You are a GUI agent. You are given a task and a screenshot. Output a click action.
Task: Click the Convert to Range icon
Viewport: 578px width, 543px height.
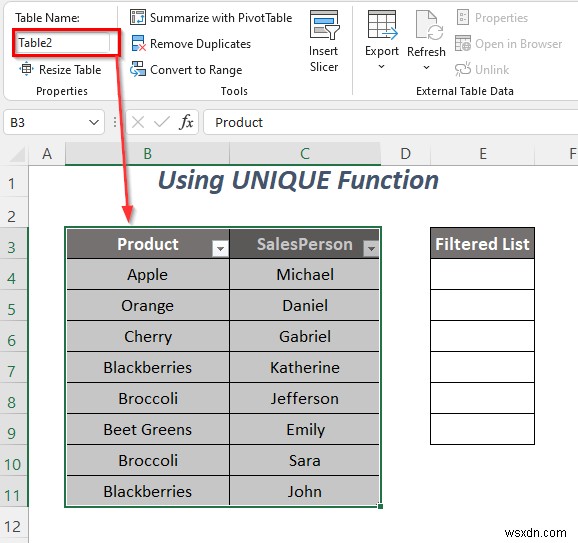tap(138, 69)
